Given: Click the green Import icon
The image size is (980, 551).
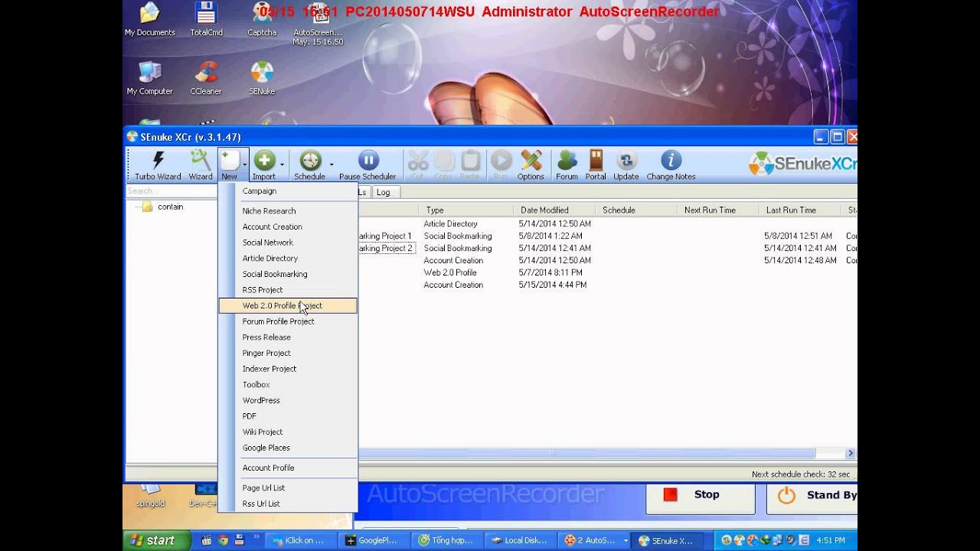Looking at the screenshot, I should [264, 165].
